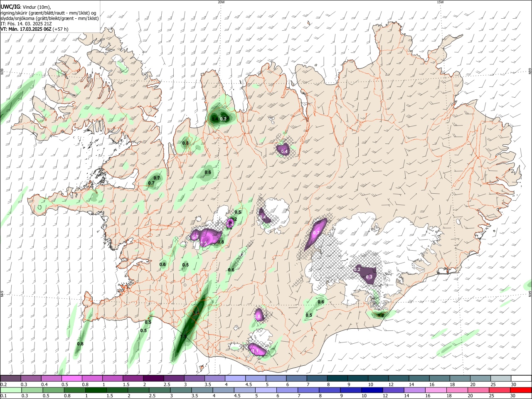
Task: Click the 'IT: Fös. 14. 03. 2025 21Z' initial time
Action: (26, 24)
